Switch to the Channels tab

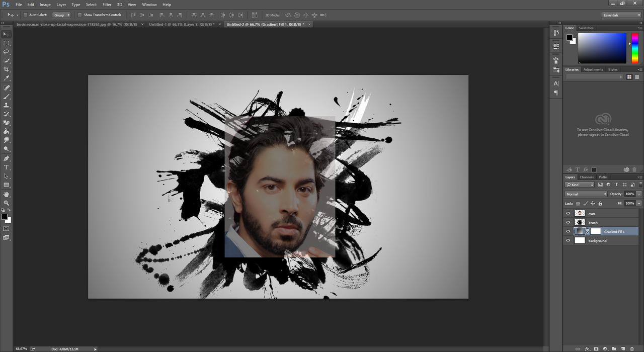(587, 177)
